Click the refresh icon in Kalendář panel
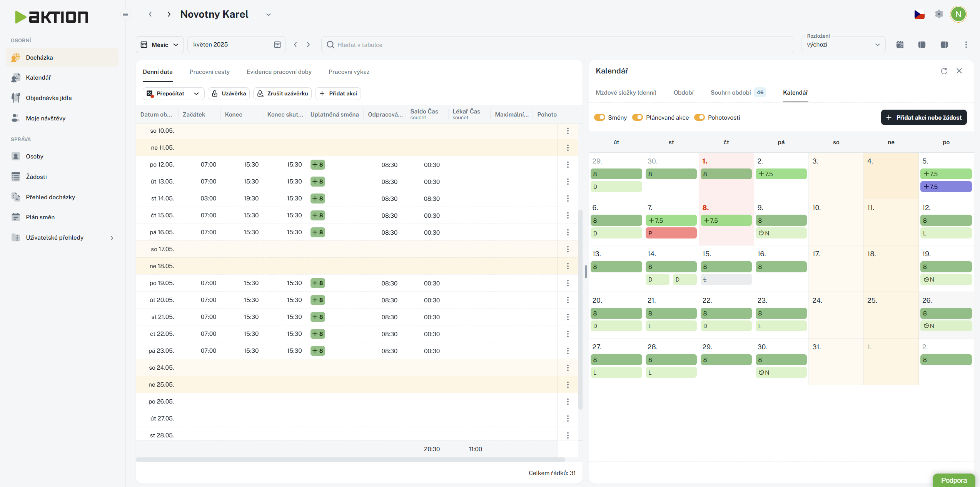 tap(944, 71)
